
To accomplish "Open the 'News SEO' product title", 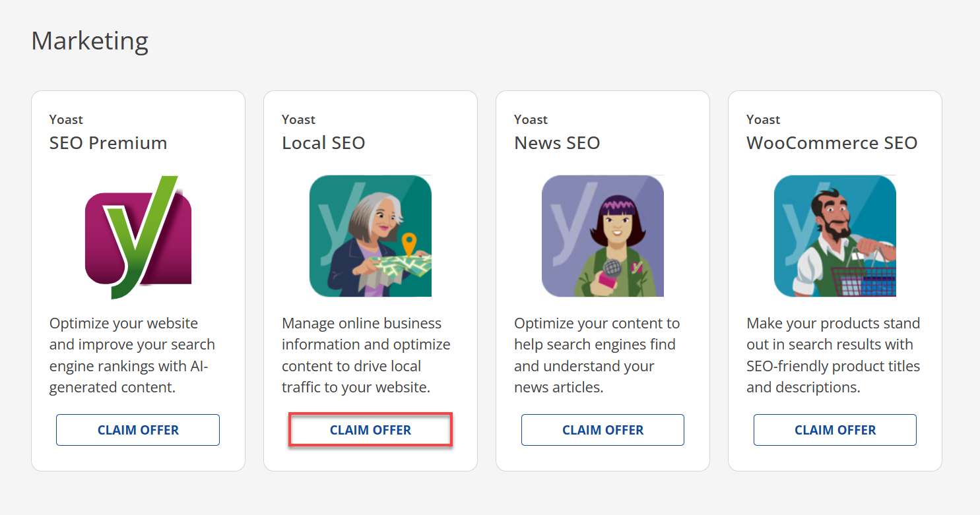I will pos(557,143).
